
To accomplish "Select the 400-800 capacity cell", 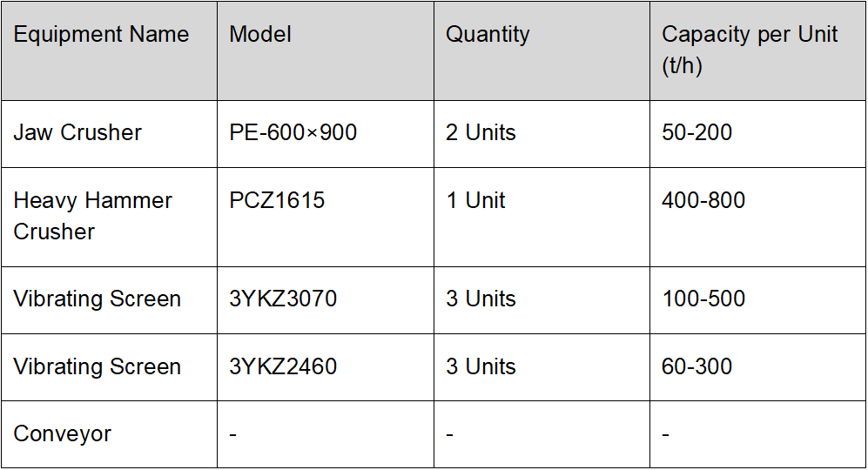I will pos(757,217).
